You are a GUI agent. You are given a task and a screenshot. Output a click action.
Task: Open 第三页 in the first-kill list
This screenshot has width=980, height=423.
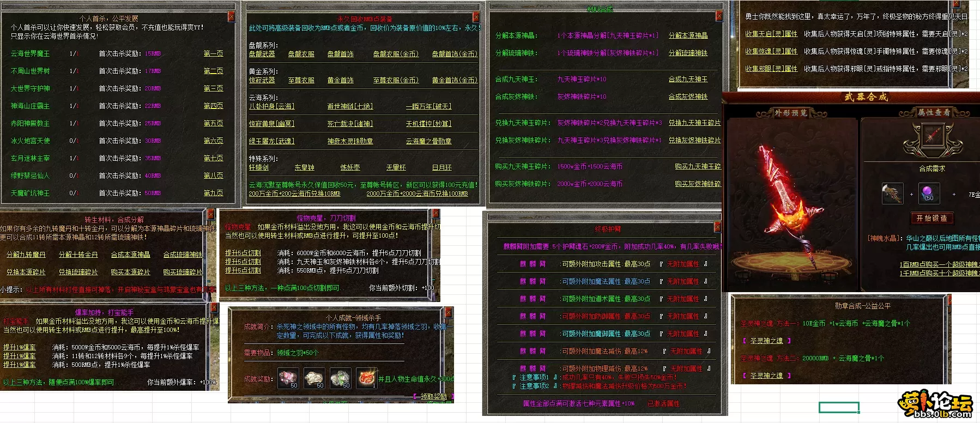213,88
